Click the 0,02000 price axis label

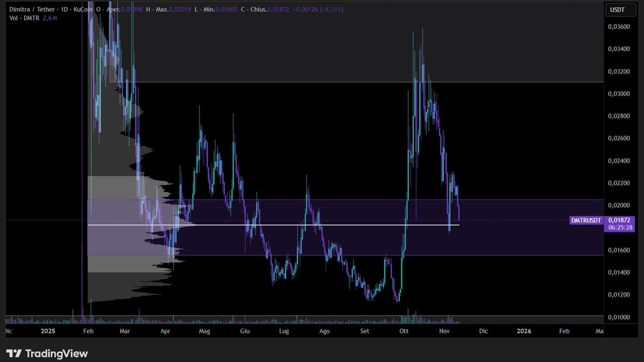click(619, 205)
